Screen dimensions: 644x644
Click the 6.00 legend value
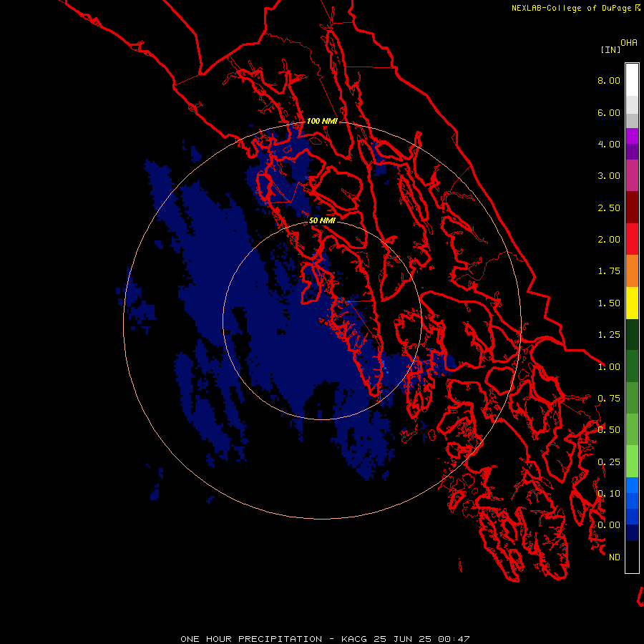pyautogui.click(x=609, y=112)
